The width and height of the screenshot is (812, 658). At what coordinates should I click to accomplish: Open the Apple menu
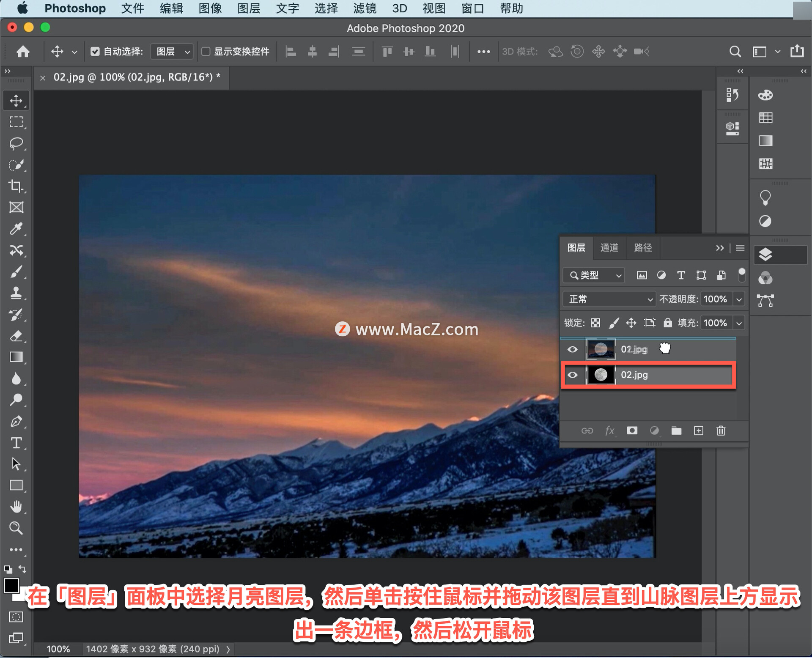coord(22,8)
